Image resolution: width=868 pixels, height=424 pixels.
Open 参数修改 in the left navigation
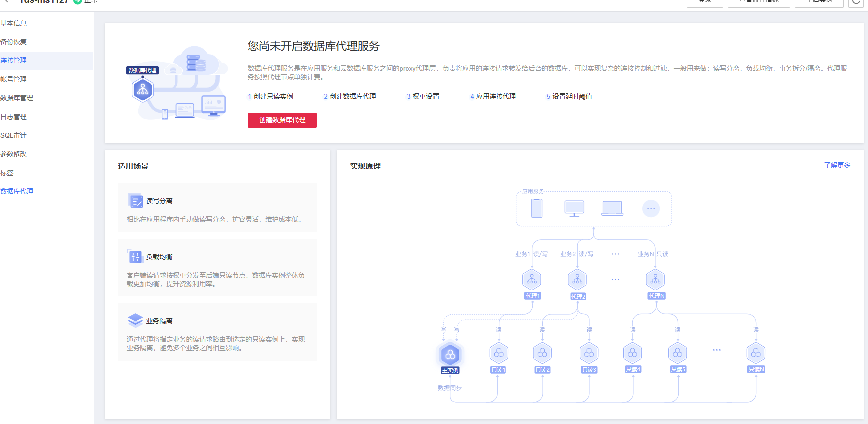[14, 154]
